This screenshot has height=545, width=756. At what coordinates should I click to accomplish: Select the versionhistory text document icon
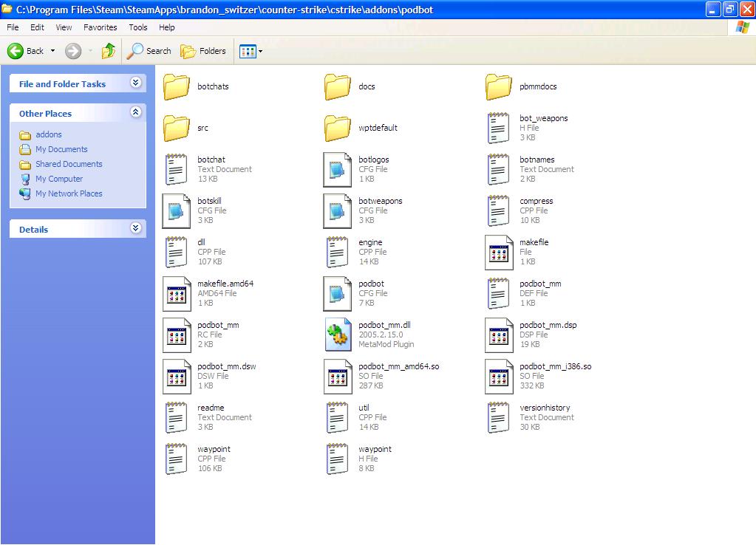499,417
